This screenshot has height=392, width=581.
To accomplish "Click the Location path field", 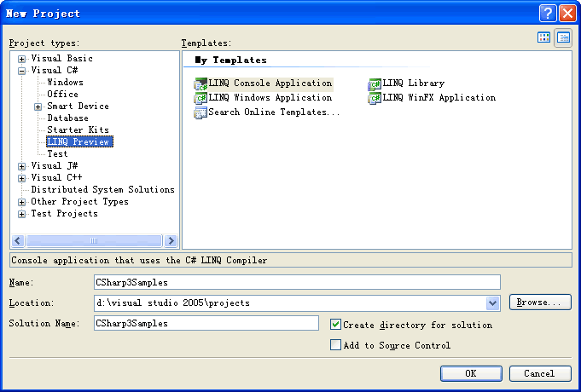I will (290, 303).
